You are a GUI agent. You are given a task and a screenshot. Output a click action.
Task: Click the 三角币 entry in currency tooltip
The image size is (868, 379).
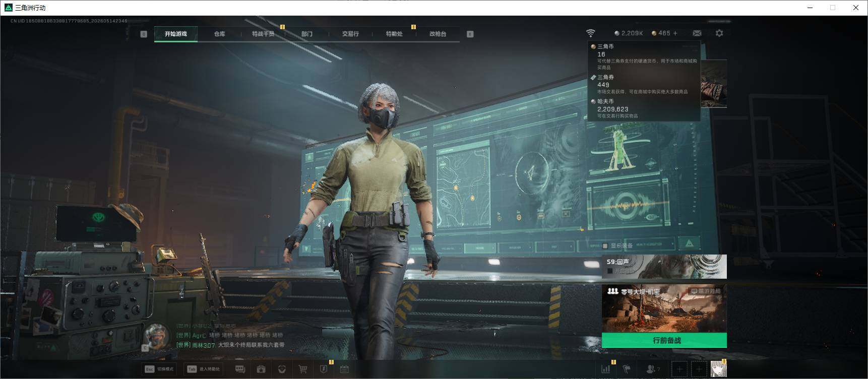644,56
